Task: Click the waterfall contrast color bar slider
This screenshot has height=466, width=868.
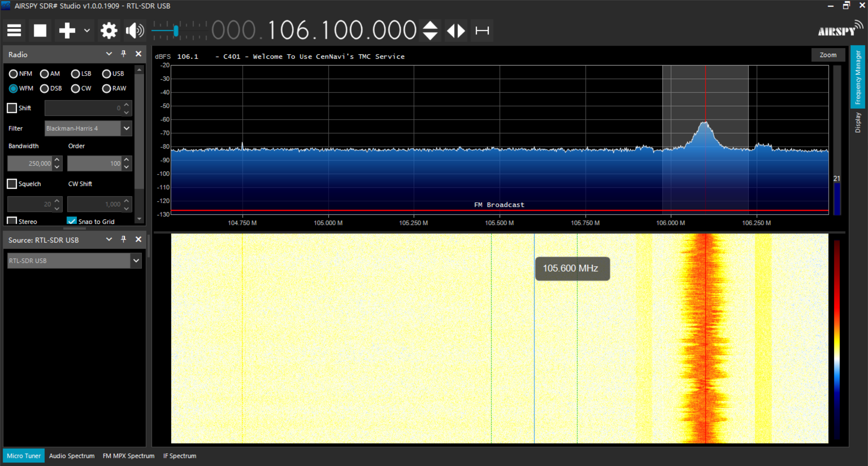Action: [x=837, y=339]
